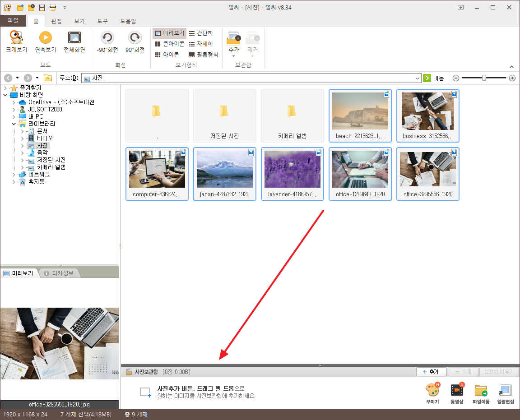The image size is (520, 420).
Task: Switch to the 도구 ribbon tab
Action: point(102,21)
